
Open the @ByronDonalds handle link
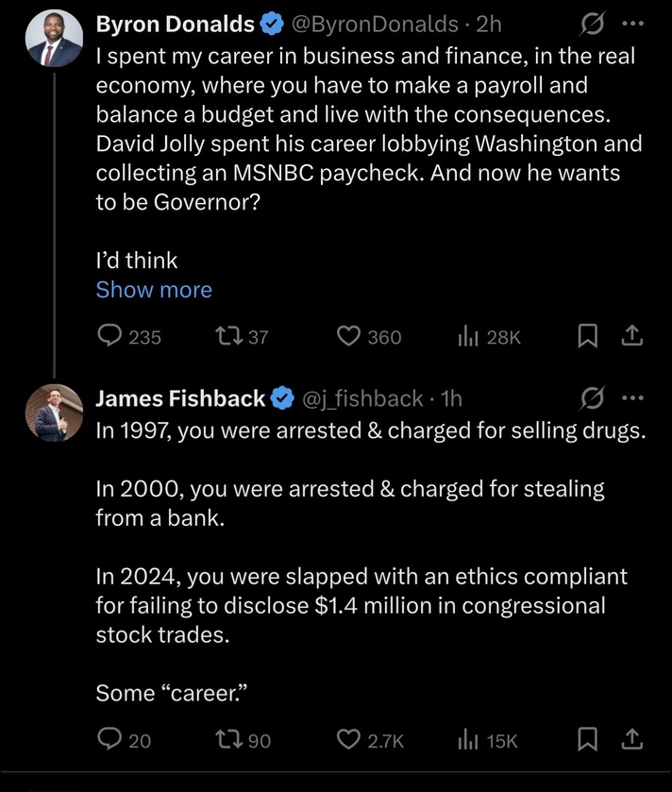click(375, 24)
